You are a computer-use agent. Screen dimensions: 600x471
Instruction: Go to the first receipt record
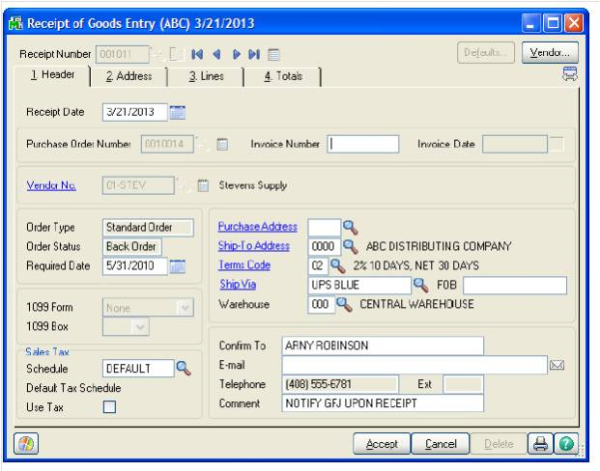click(198, 54)
